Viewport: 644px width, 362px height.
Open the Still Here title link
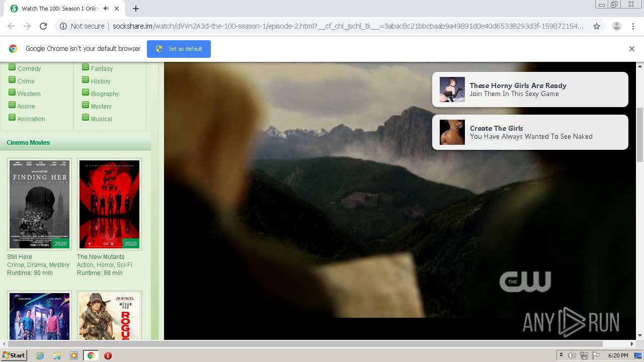click(20, 257)
